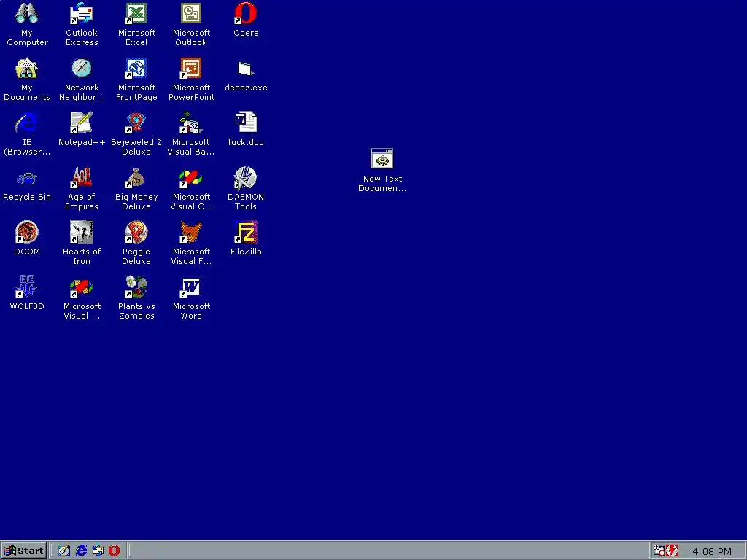The image size is (747, 560).
Task: Click the 4:08 PM taskbar clock
Action: pyautogui.click(x=712, y=551)
